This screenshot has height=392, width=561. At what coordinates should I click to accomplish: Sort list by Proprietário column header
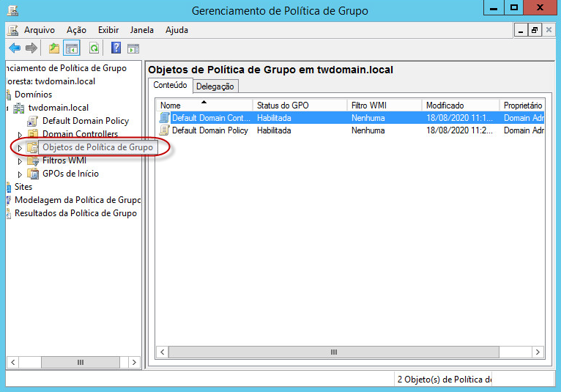click(522, 106)
